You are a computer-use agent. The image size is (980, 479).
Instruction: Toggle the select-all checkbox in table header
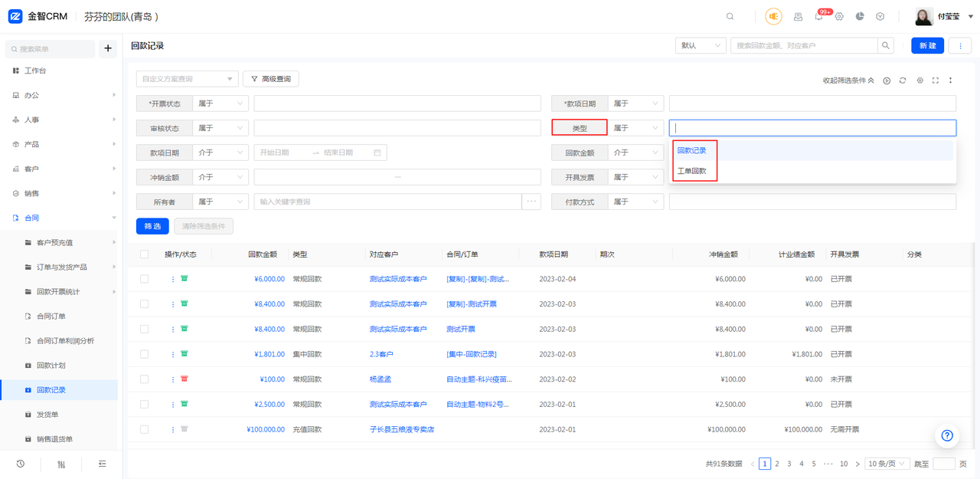(144, 254)
